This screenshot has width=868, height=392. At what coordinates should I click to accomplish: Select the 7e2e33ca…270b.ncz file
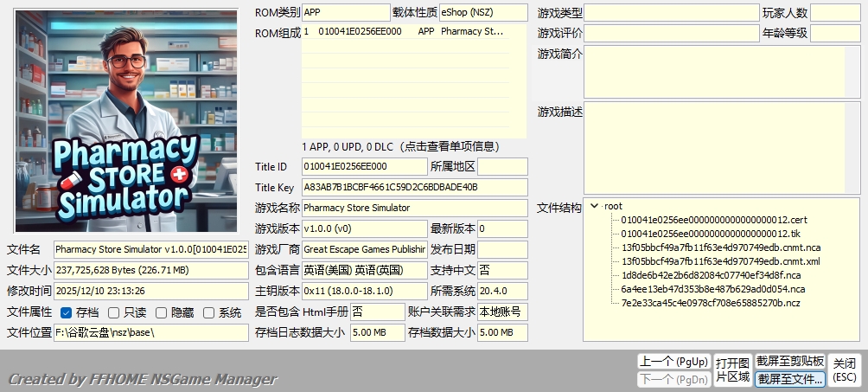(711, 303)
